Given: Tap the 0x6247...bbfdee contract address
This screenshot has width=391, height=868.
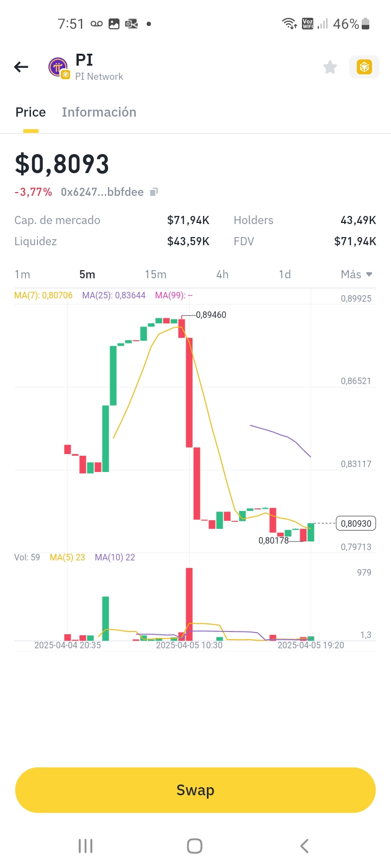Looking at the screenshot, I should point(102,192).
